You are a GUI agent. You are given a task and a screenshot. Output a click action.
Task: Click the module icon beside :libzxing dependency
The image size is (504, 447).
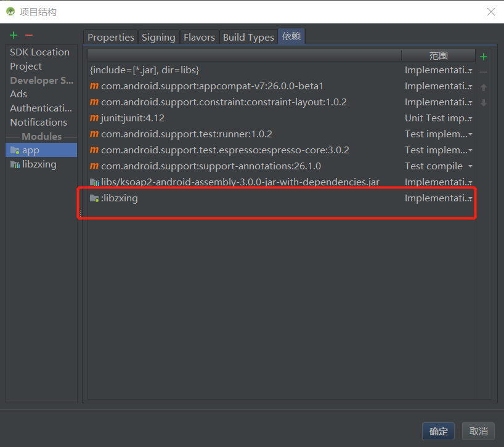[94, 198]
